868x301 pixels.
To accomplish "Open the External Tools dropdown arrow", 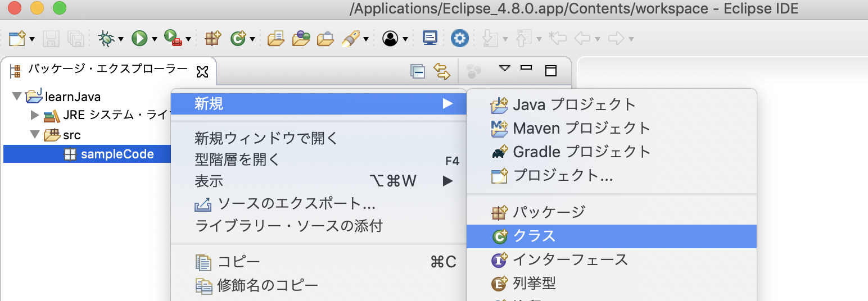I will (x=188, y=39).
